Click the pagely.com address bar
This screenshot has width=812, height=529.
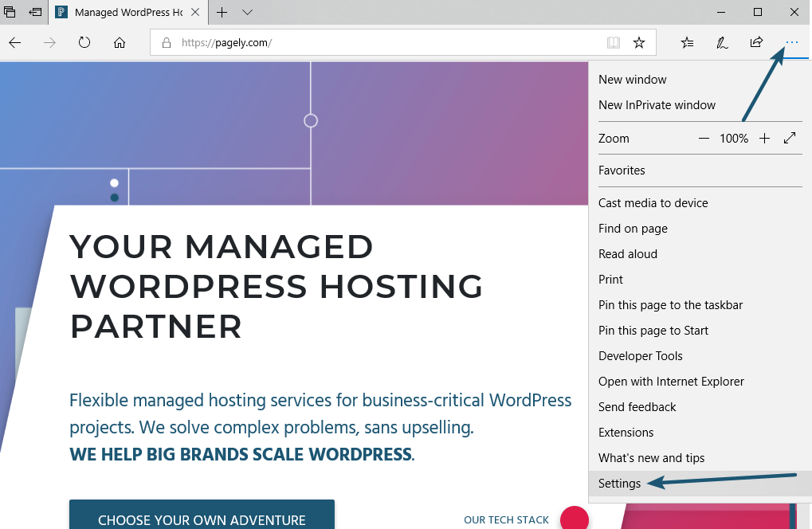point(403,42)
